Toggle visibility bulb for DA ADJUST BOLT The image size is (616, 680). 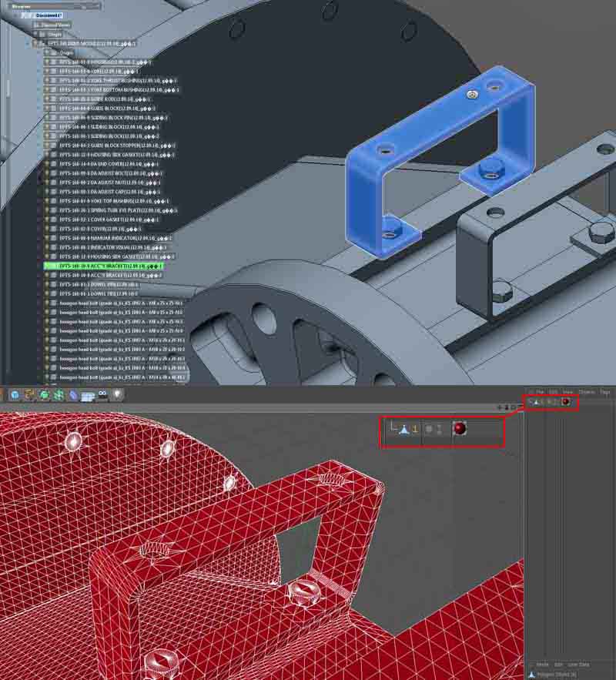(47, 173)
